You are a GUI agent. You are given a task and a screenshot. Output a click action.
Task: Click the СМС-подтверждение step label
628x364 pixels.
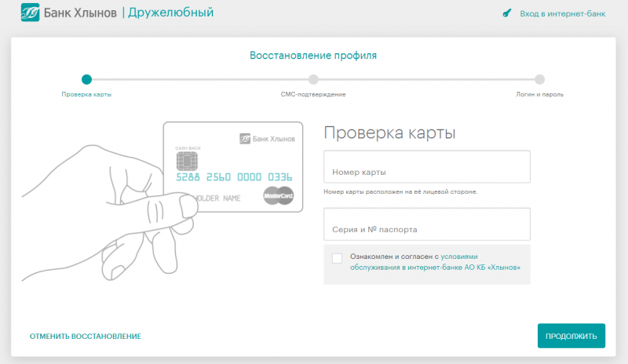pyautogui.click(x=313, y=94)
